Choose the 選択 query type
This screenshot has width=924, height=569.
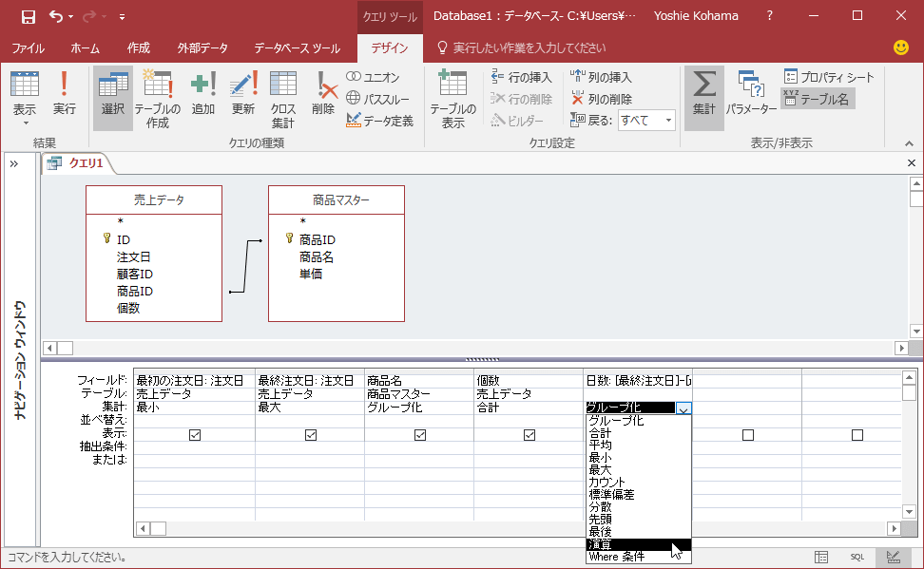113,98
